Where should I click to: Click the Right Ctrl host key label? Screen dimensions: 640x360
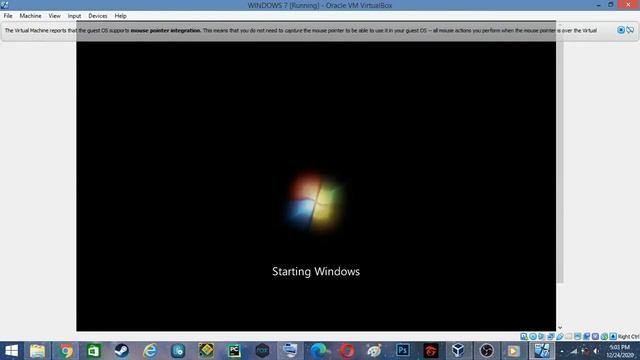point(629,336)
